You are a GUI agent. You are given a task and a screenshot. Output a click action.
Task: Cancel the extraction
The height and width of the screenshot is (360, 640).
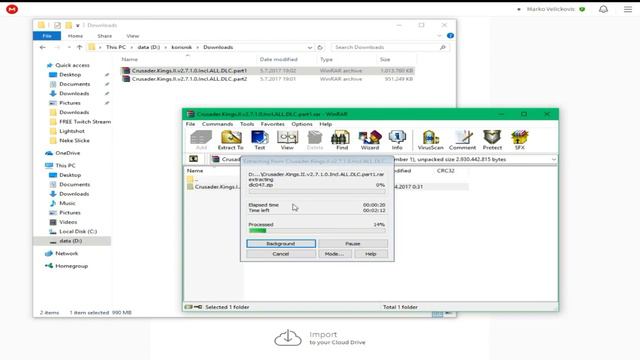(x=281, y=254)
